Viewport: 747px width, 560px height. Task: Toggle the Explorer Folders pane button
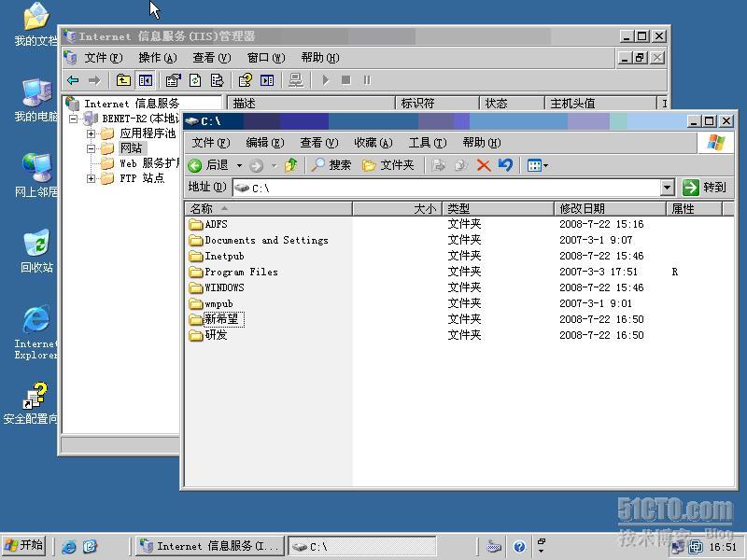pos(388,165)
